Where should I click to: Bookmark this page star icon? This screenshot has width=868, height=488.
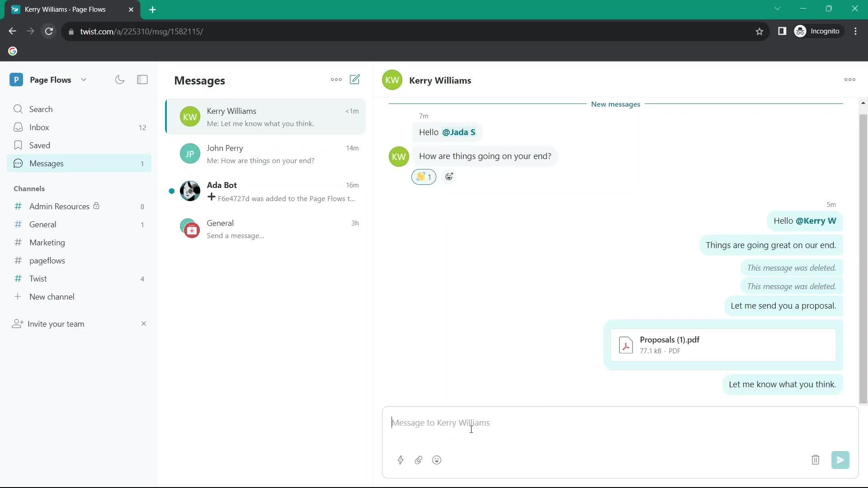(x=759, y=31)
